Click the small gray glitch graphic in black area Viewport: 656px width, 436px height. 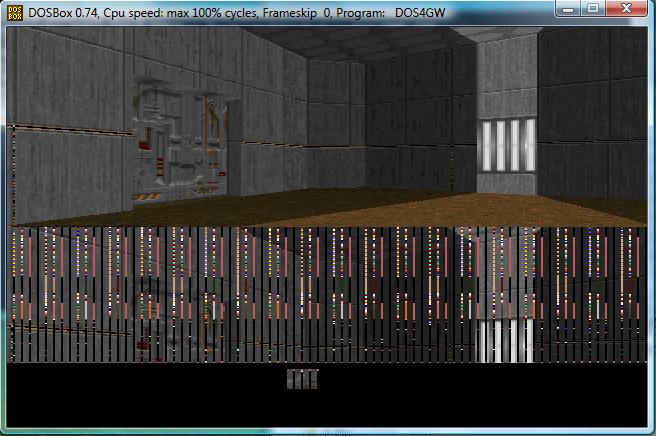(x=302, y=379)
